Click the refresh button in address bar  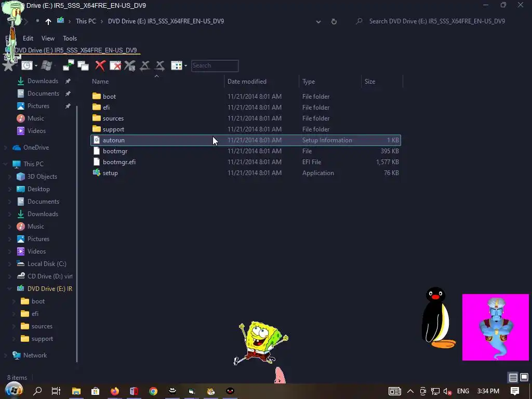pos(334,21)
